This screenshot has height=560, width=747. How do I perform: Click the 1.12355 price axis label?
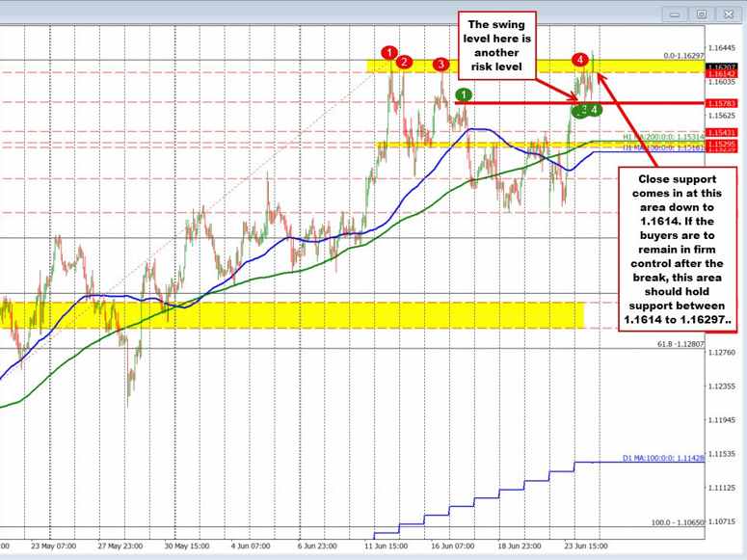722,387
